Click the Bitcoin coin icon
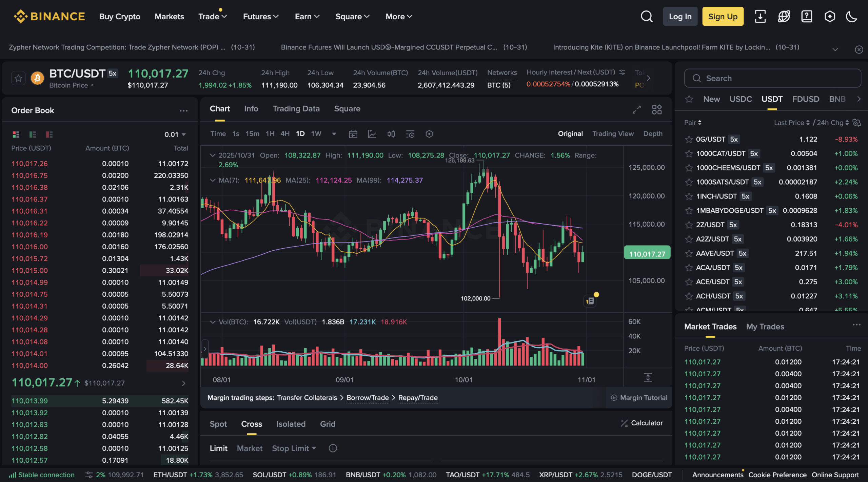The height and width of the screenshot is (482, 868). (x=37, y=78)
